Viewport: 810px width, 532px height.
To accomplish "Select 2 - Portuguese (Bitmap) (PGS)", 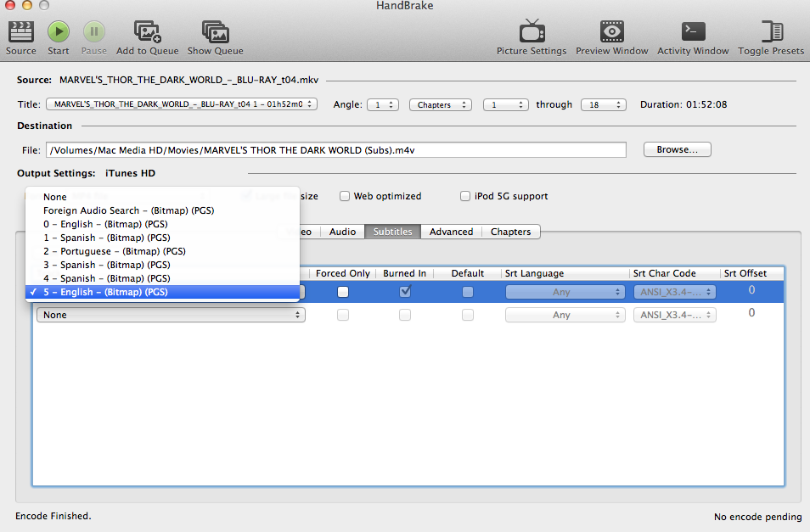I will click(x=162, y=251).
